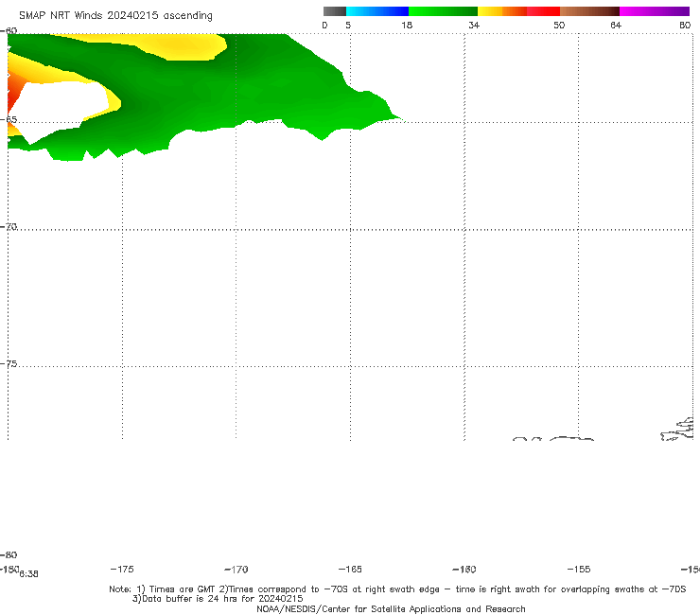Click the blue 5-18 knot color segment
Viewport: 700px width, 615px height.
click(x=377, y=11)
